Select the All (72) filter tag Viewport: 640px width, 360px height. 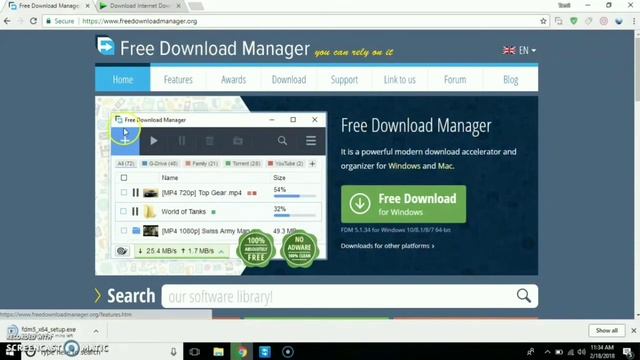coord(125,164)
